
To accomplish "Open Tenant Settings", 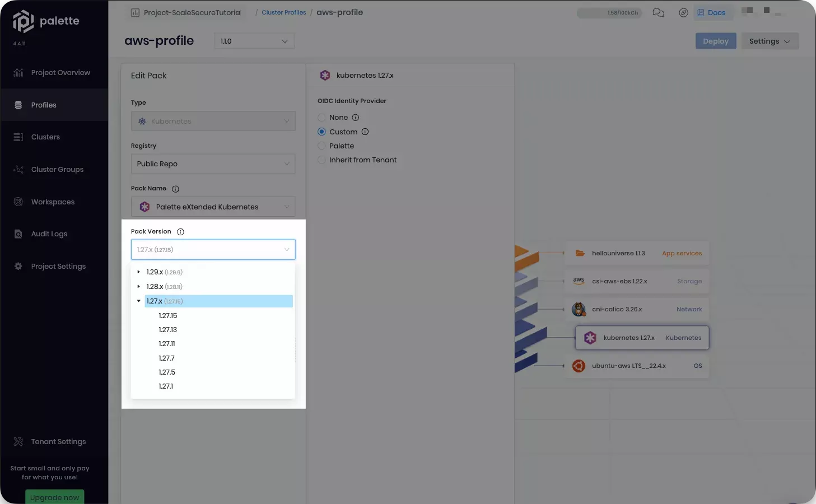I will 54,442.
